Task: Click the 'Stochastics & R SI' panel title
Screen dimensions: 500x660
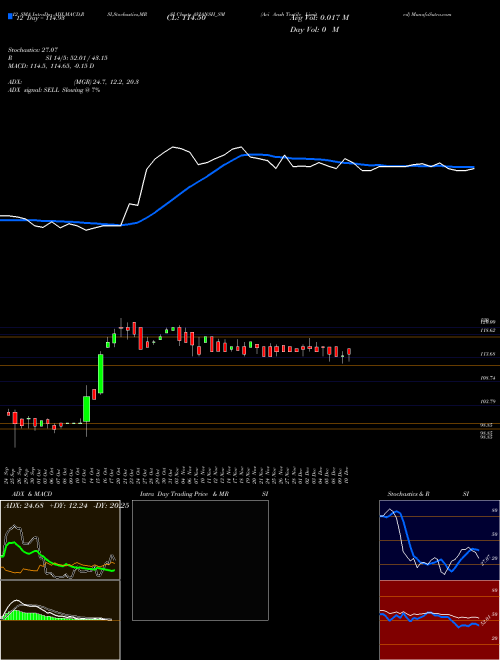Action: (428, 494)
